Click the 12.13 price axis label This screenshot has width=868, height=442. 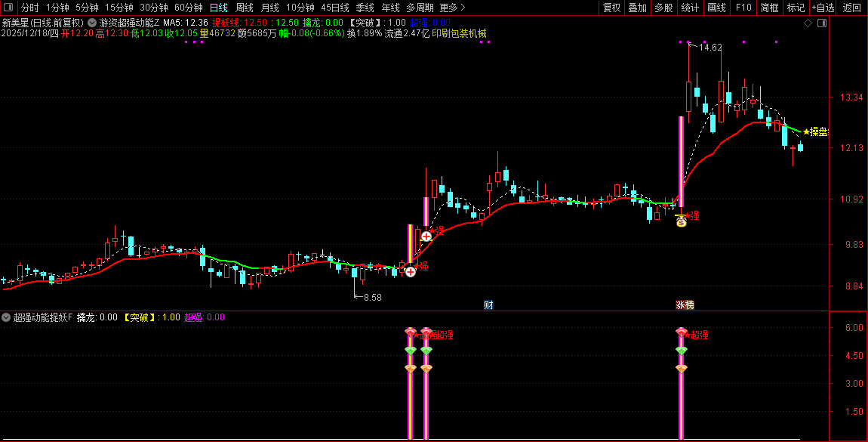click(851, 148)
